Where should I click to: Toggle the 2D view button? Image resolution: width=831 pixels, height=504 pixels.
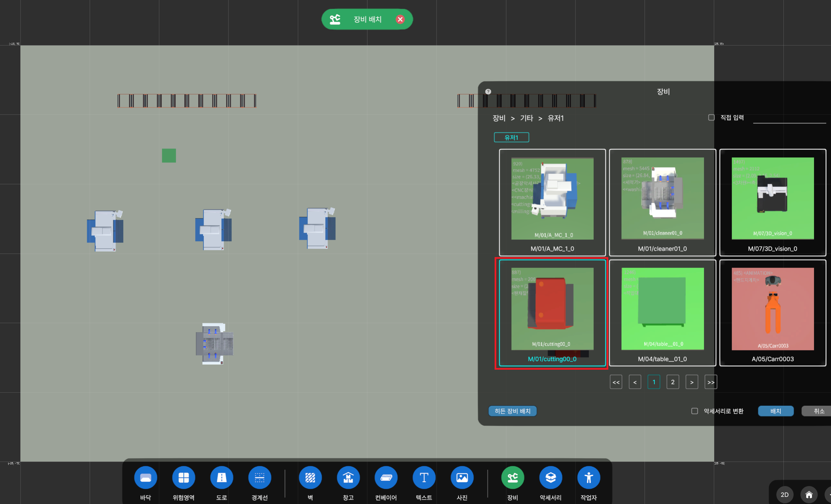point(784,495)
